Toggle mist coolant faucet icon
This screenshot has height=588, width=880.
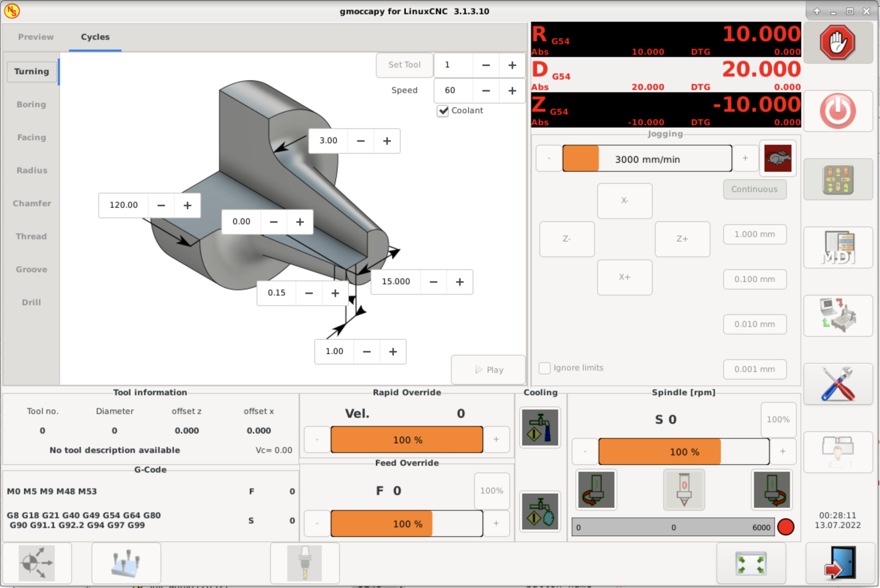click(x=540, y=511)
